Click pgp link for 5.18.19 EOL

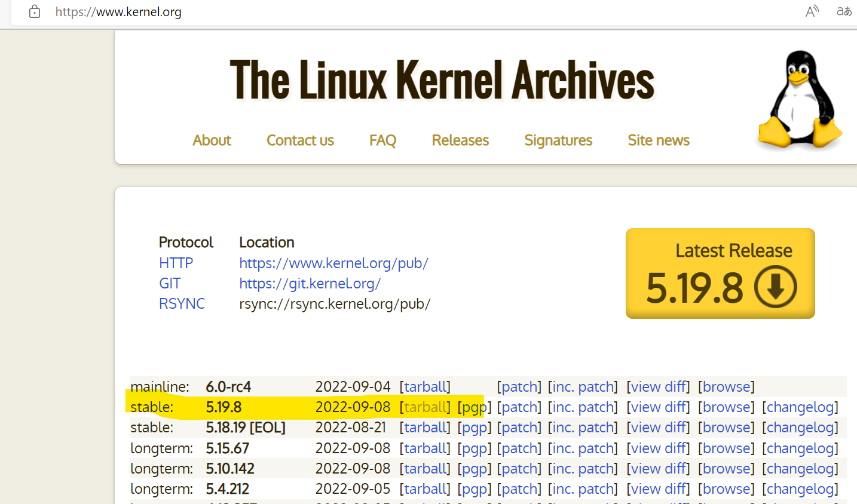coord(475,428)
